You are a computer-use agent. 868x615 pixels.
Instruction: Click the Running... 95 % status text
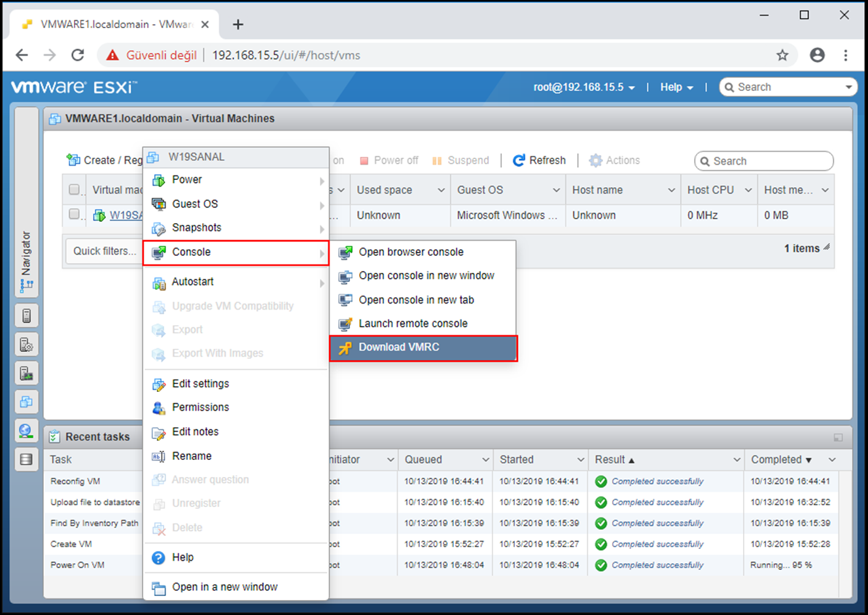pyautogui.click(x=781, y=565)
